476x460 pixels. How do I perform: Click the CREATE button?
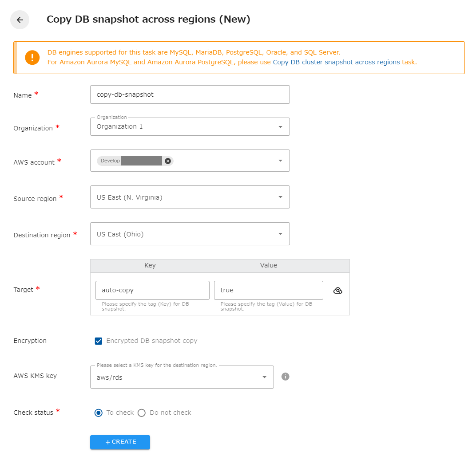pyautogui.click(x=120, y=442)
